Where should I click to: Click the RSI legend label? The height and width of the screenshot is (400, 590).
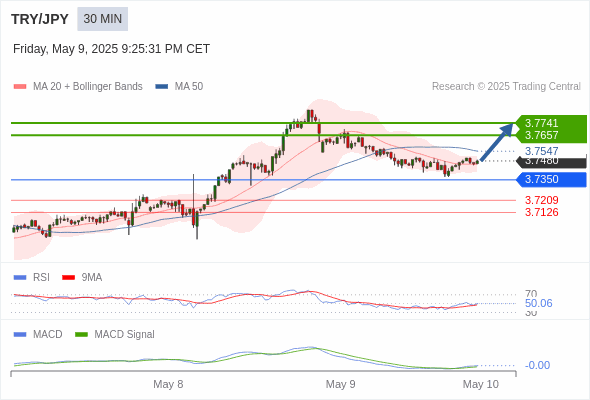click(x=41, y=278)
